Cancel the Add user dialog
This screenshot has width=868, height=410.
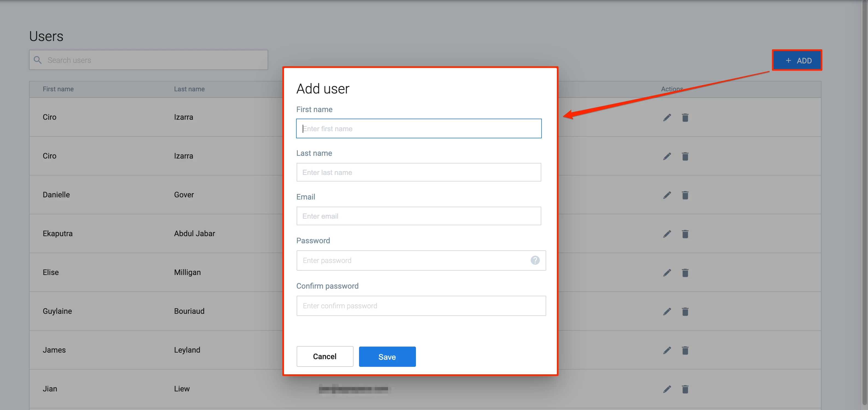[325, 356]
